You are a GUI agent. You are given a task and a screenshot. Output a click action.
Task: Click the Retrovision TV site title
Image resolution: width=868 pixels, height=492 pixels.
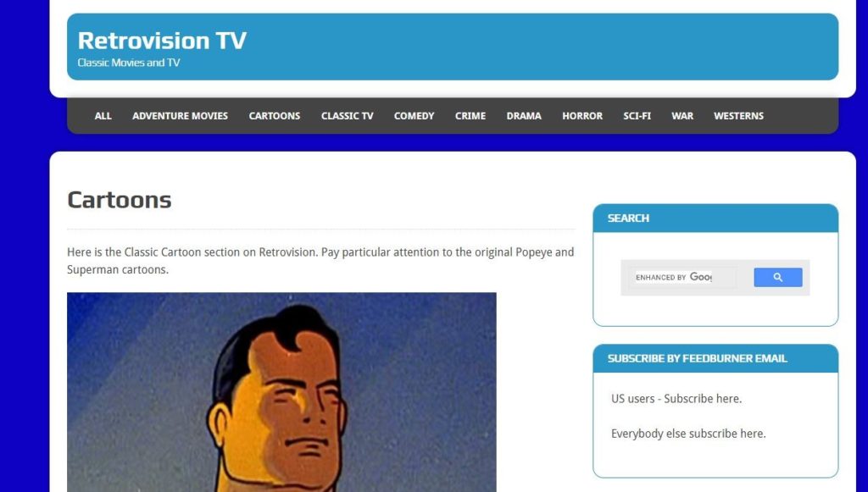[162, 41]
